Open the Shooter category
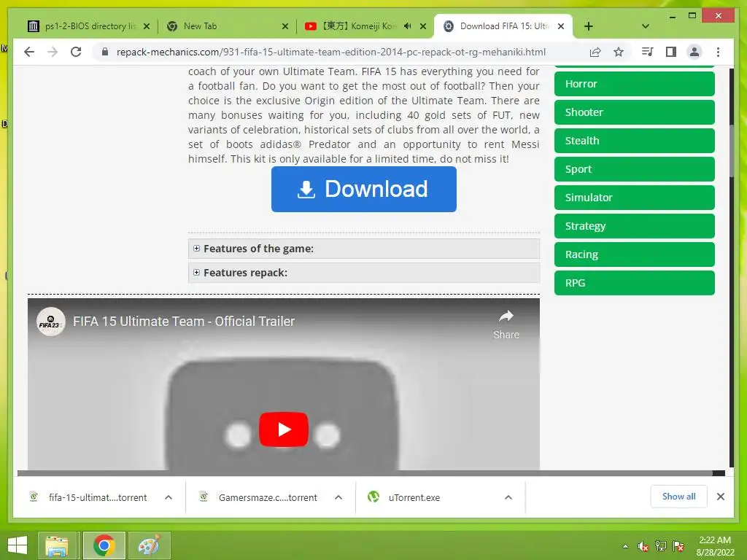747x560 pixels. (x=635, y=112)
